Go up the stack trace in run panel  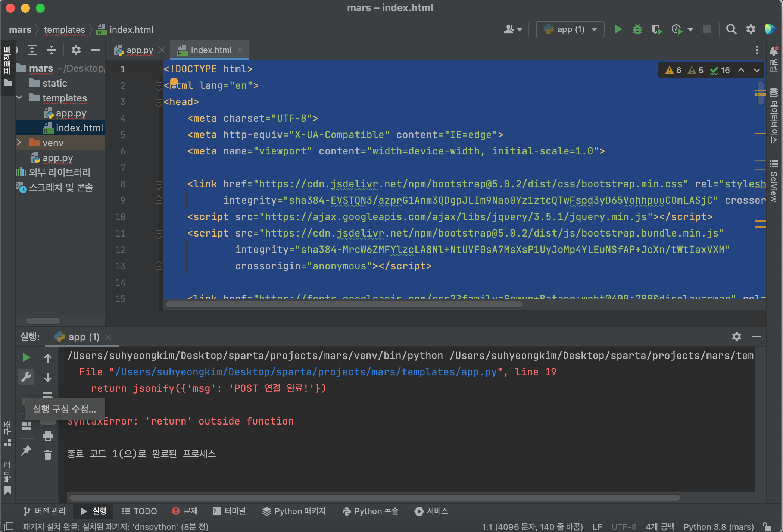coord(48,358)
